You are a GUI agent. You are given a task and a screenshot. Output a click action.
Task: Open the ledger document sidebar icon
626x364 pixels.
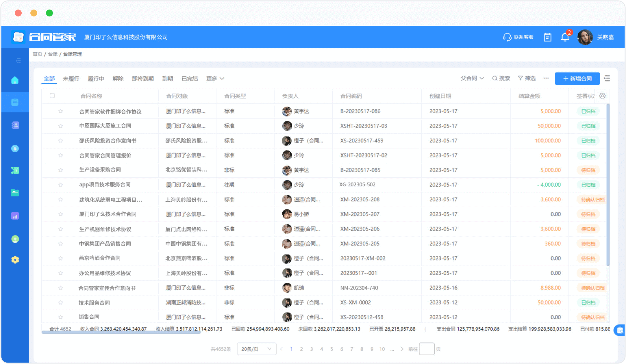[15, 102]
